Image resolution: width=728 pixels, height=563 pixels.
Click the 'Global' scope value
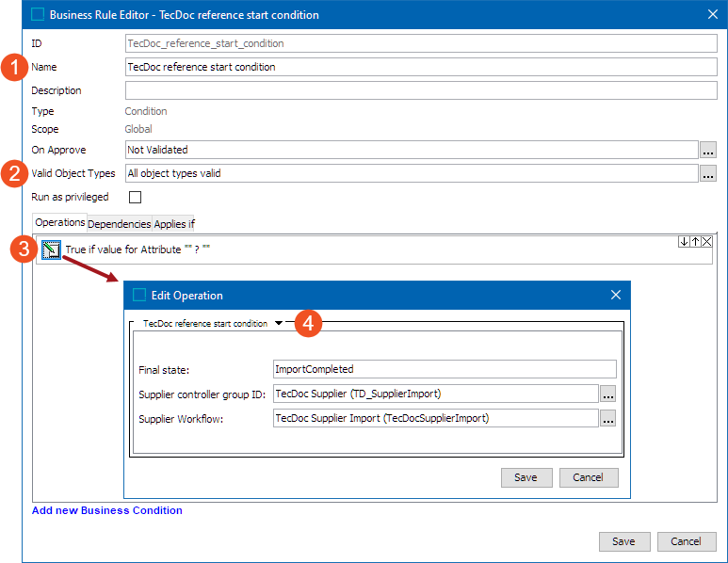[x=138, y=129]
